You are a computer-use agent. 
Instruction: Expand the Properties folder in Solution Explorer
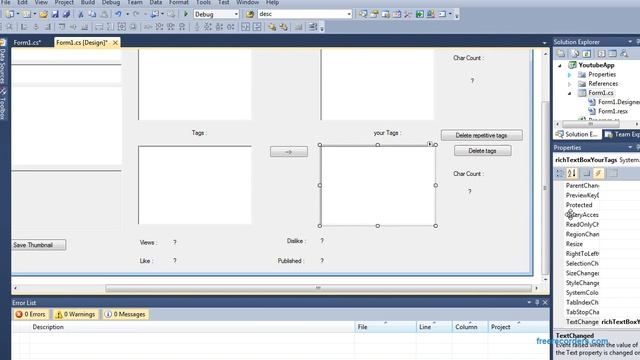[x=570, y=75]
